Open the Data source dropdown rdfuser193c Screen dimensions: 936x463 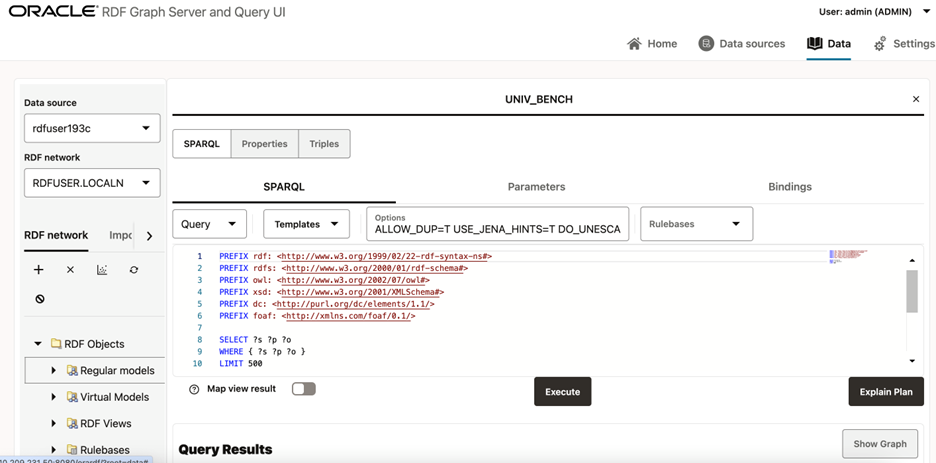pos(92,128)
